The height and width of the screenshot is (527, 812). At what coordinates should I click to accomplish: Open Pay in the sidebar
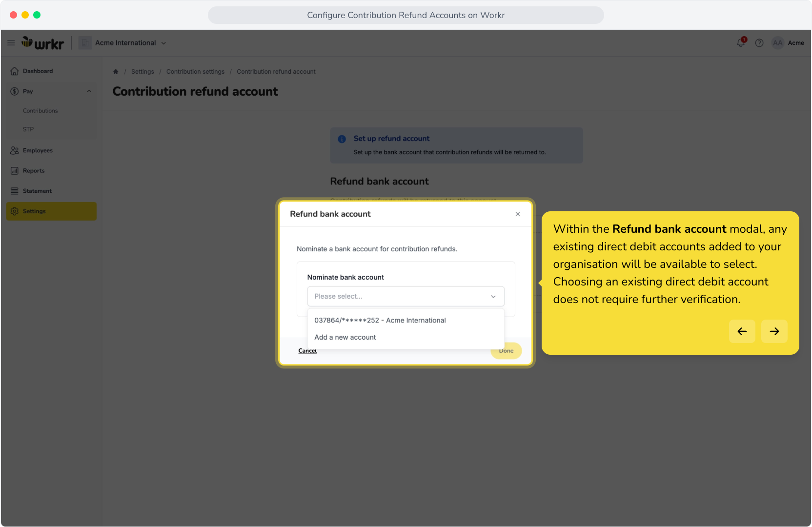(x=51, y=91)
